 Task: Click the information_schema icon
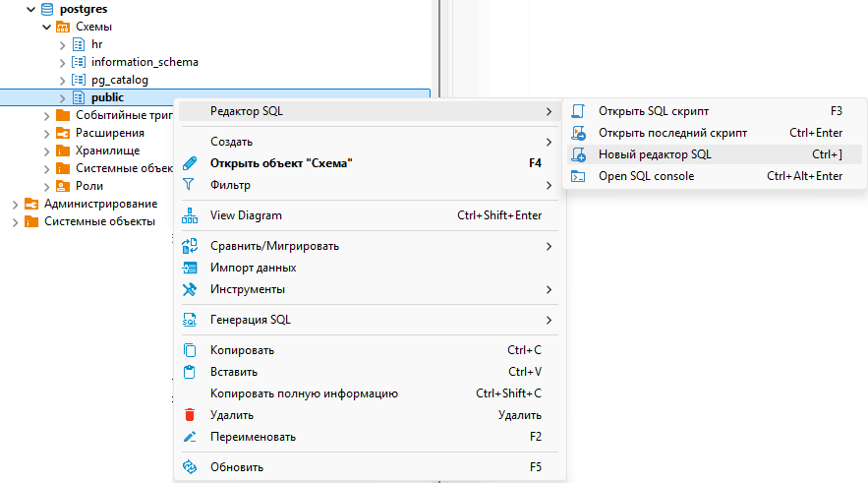pos(80,62)
